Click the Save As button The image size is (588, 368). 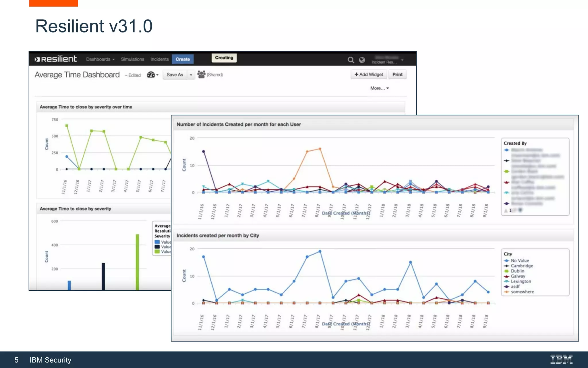175,75
